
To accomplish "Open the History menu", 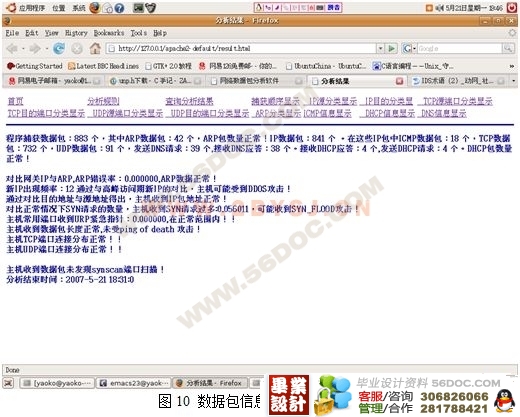I will [76, 33].
